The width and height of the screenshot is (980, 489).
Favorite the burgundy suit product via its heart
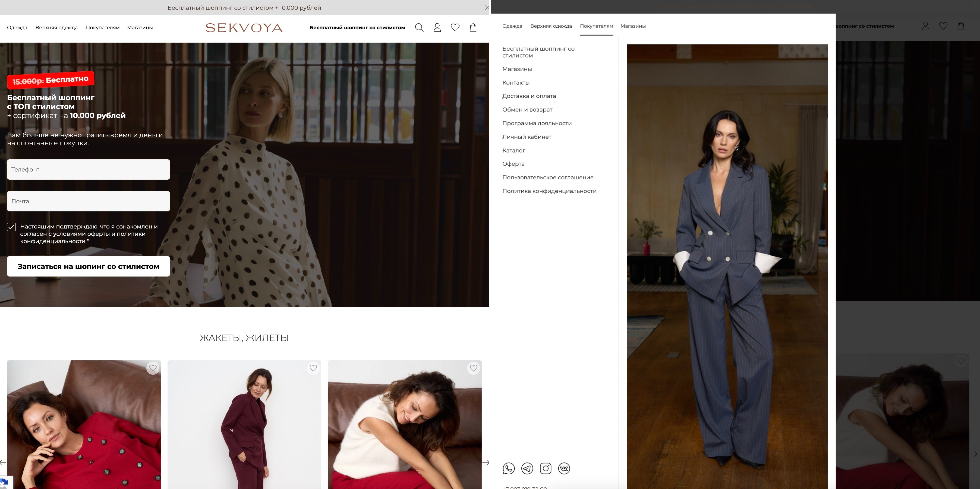point(313,368)
